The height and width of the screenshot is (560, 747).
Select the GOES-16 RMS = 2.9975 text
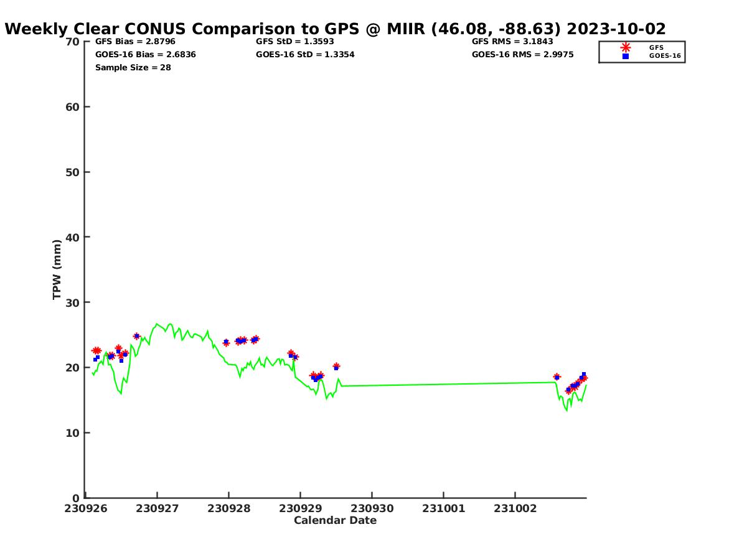(x=522, y=55)
